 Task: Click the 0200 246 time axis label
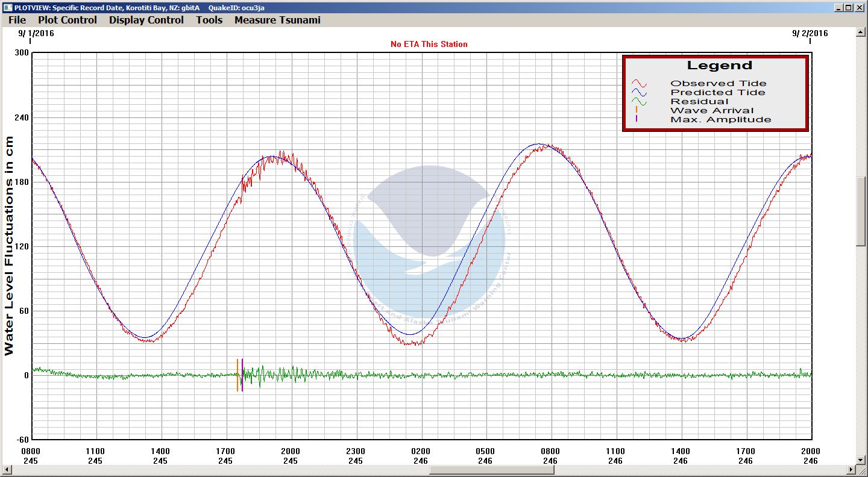point(421,456)
